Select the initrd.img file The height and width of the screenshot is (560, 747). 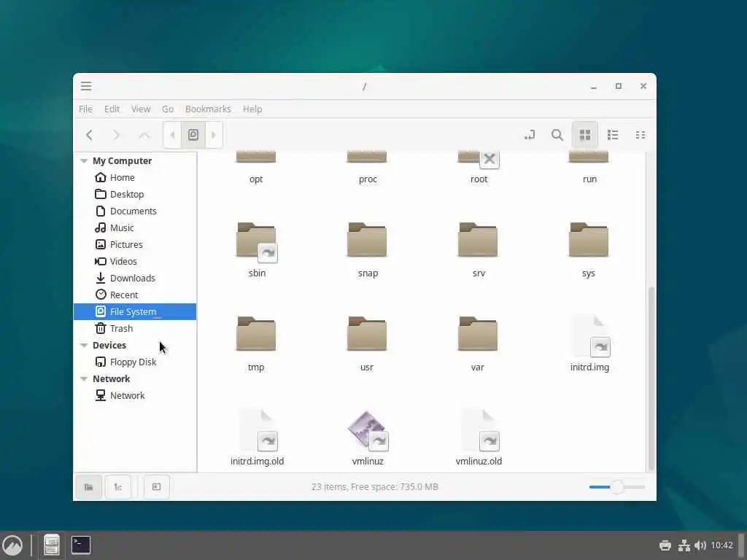tap(589, 344)
